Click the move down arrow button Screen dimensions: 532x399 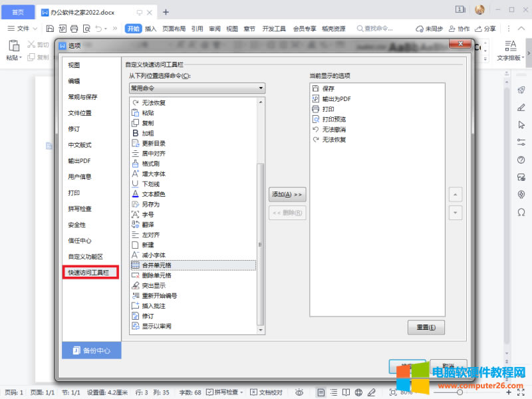[x=456, y=213]
